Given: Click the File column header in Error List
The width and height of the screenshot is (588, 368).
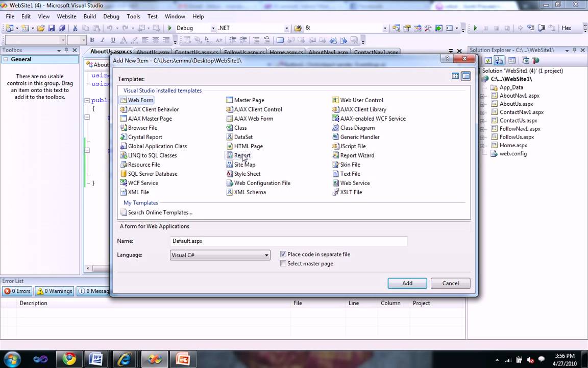Looking at the screenshot, I should [318, 303].
